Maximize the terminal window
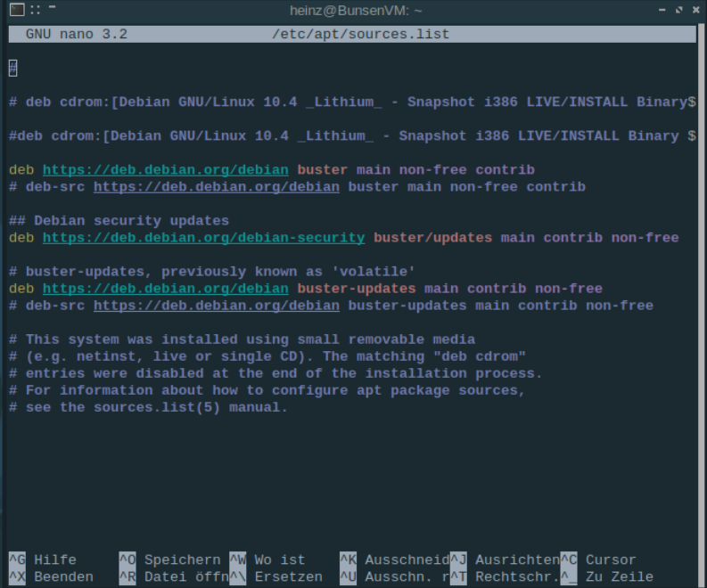This screenshot has height=588, width=707. [x=679, y=10]
